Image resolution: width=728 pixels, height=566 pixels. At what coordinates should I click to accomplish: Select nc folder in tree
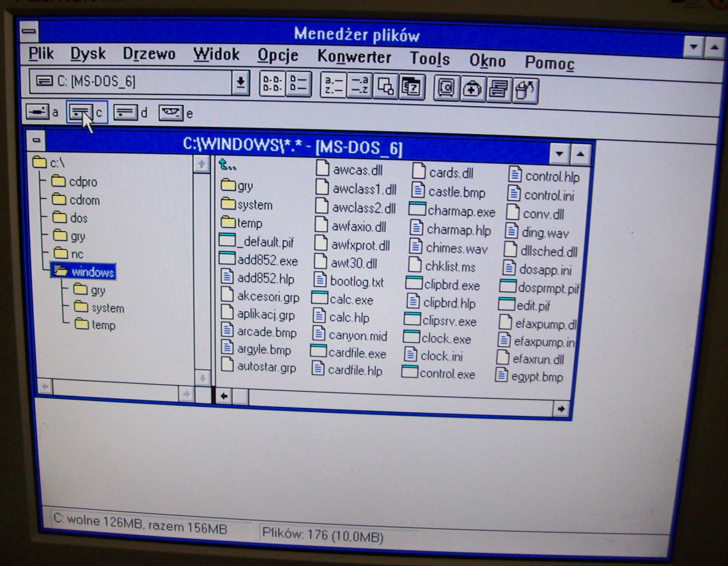[x=69, y=254]
